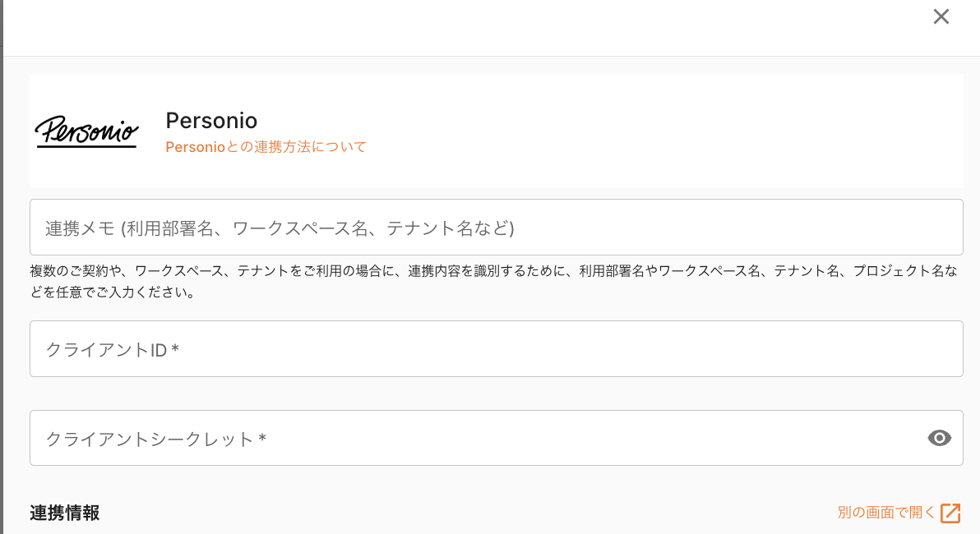The height and width of the screenshot is (534, 980).
Task: Focus the 連携メモ input field
Action: point(496,228)
